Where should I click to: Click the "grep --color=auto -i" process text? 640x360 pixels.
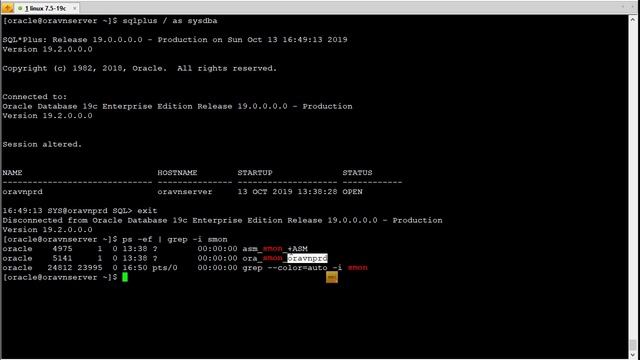[292, 268]
